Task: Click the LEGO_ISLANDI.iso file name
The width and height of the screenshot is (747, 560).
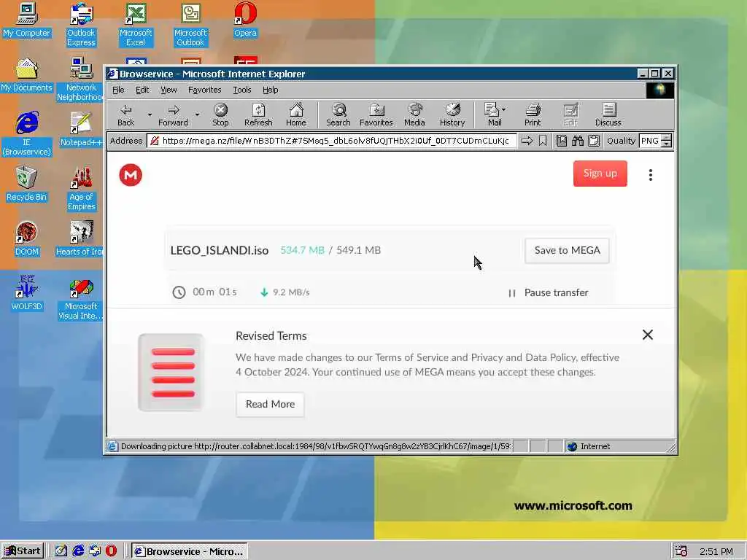Action: pyautogui.click(x=220, y=251)
